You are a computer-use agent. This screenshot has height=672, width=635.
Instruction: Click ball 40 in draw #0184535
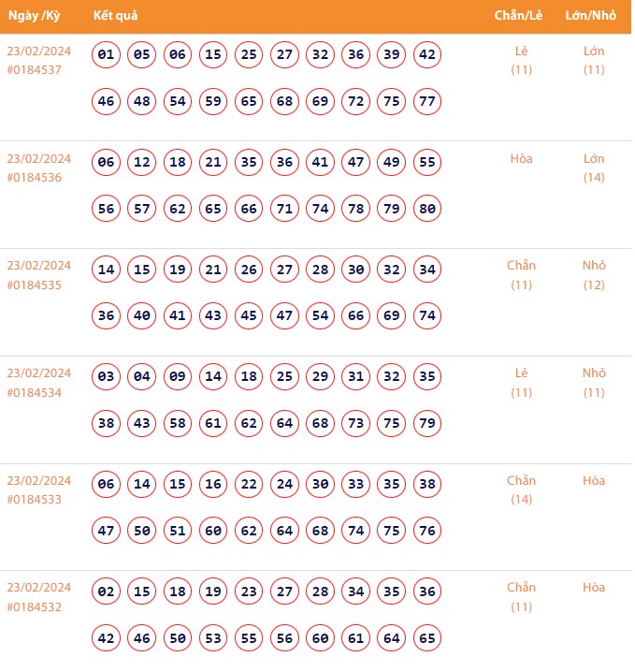point(142,315)
